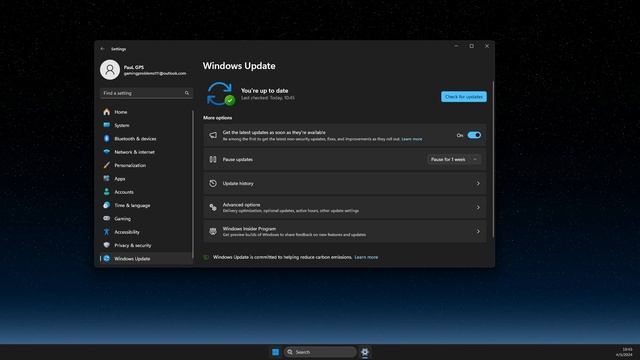Click the update sync status icon
The height and width of the screenshot is (360, 640).
click(220, 94)
